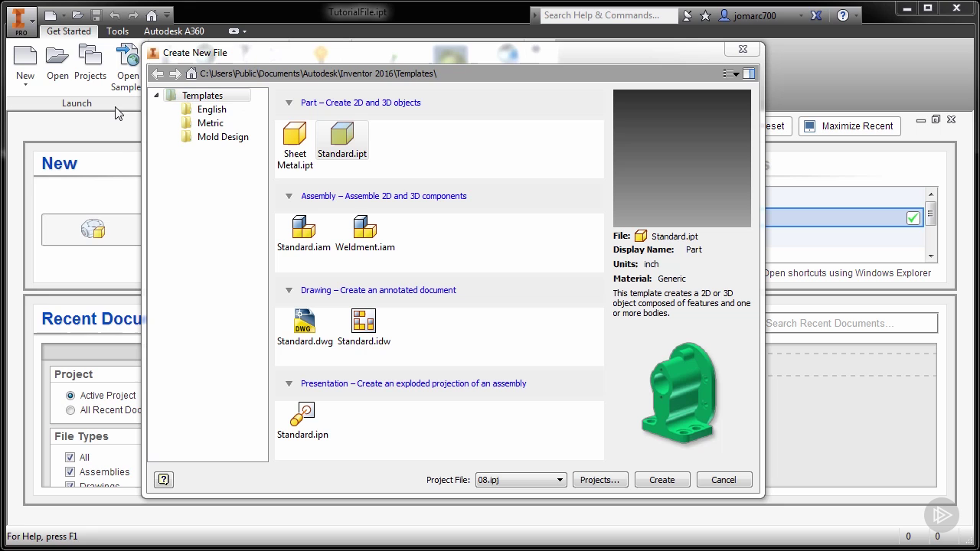Switch to the Autodesk A360 ribbon tab
Screen dimensions: 980x551
(x=174, y=31)
